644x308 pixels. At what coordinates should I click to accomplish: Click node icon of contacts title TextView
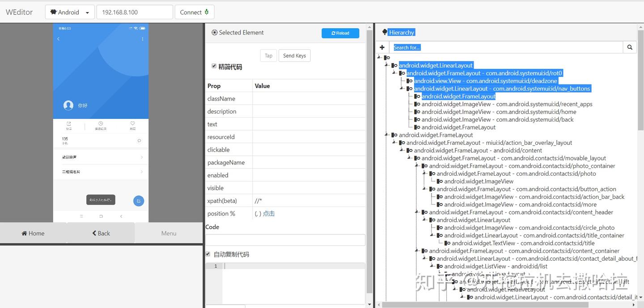(448, 243)
